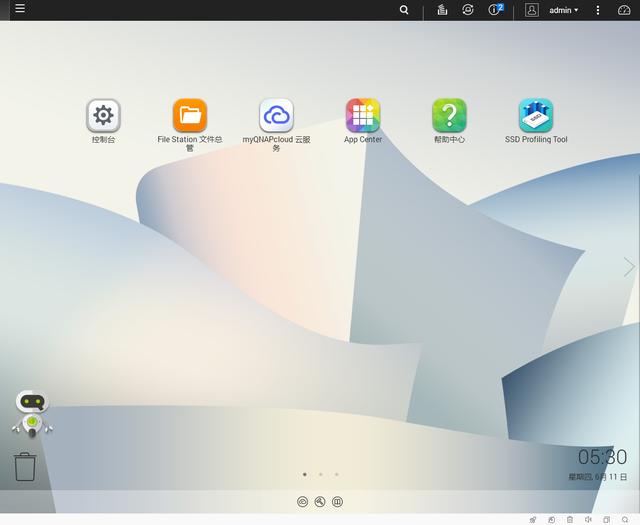Open the desktop recycle bin

(x=25, y=466)
